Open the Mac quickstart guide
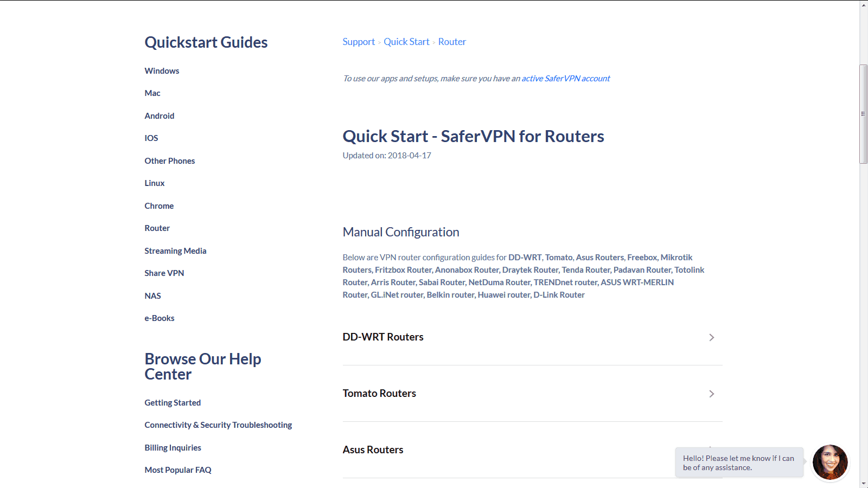 (152, 93)
